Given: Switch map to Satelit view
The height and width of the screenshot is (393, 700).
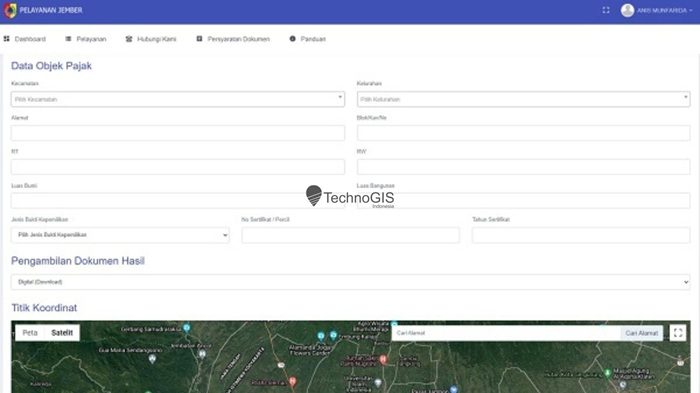Looking at the screenshot, I should point(62,333).
